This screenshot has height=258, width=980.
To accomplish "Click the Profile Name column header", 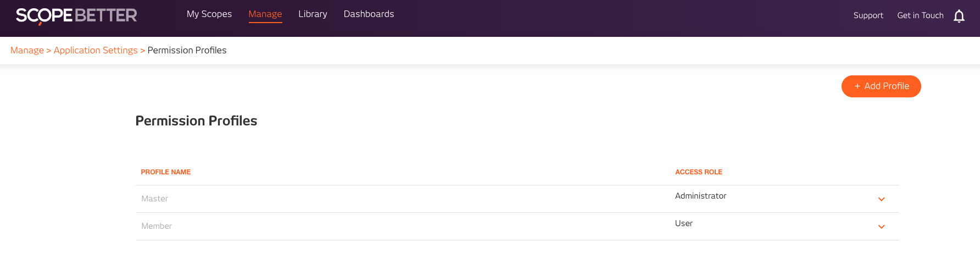I will click(166, 172).
